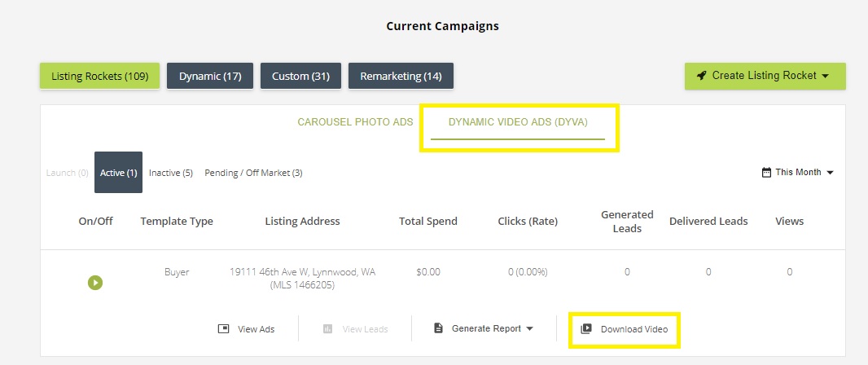Click the calendar icon beside This Month
This screenshot has width=868, height=365.
click(x=766, y=173)
